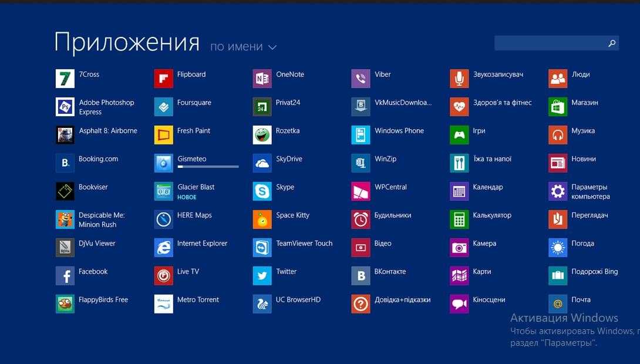This screenshot has width=640, height=364.
Task: Open the Twitter bird icon
Action: [x=262, y=275]
